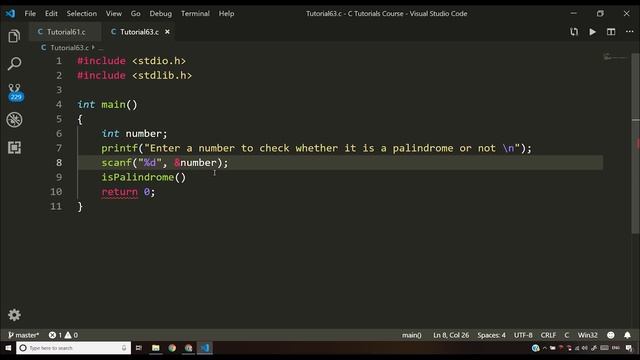Change language mode C in status bar

(567, 335)
